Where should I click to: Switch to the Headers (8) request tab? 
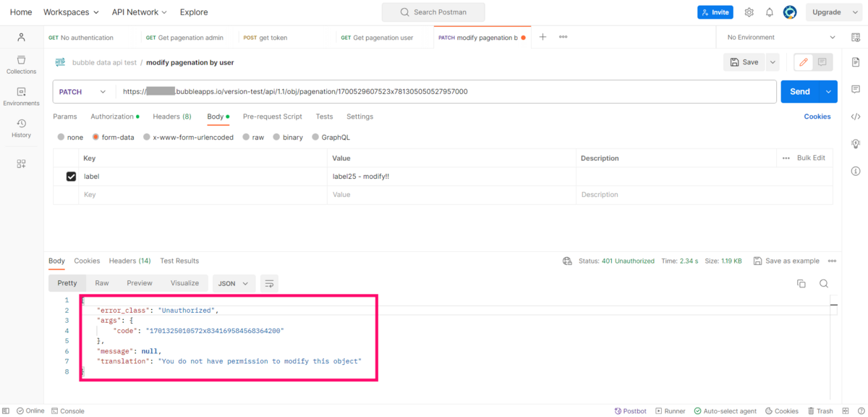[172, 117]
